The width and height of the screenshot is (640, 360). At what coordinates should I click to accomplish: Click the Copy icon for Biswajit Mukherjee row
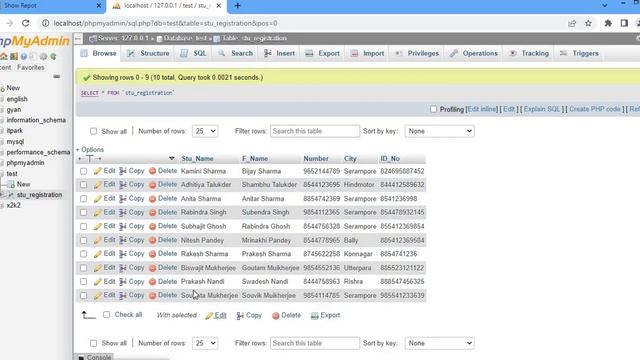(x=123, y=268)
